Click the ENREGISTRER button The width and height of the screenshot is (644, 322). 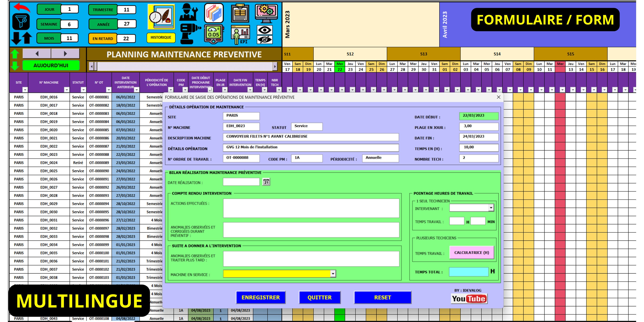[x=261, y=297]
